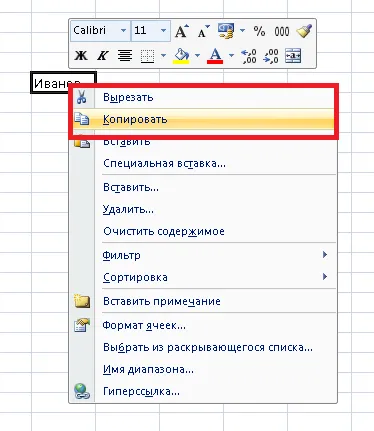Click the Increase Font Size icon

click(x=182, y=31)
